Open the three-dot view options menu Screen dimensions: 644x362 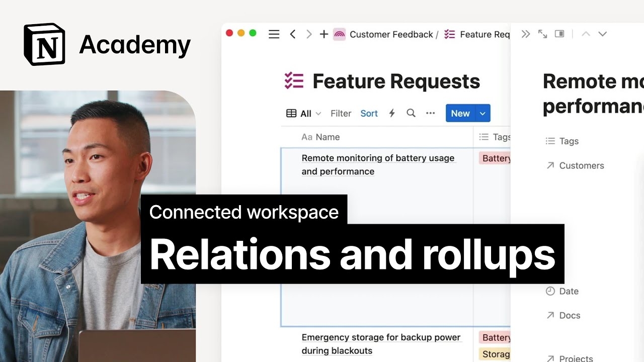[430, 113]
